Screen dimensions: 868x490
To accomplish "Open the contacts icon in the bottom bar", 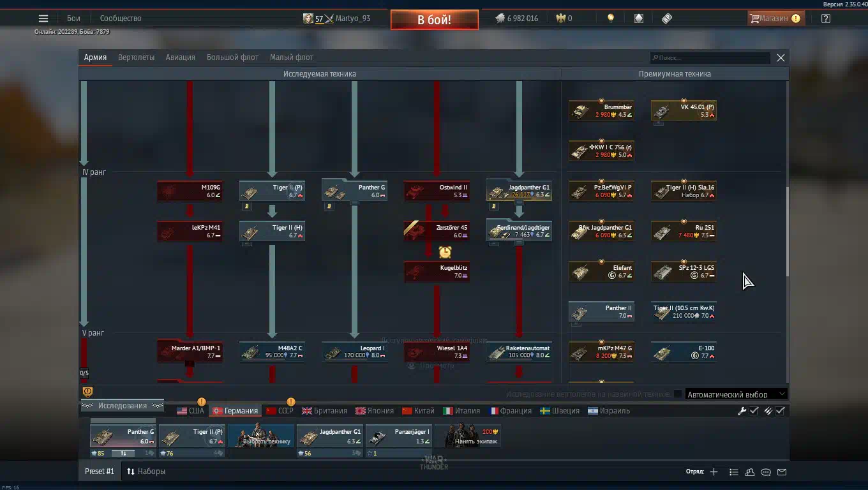I will click(x=750, y=472).
